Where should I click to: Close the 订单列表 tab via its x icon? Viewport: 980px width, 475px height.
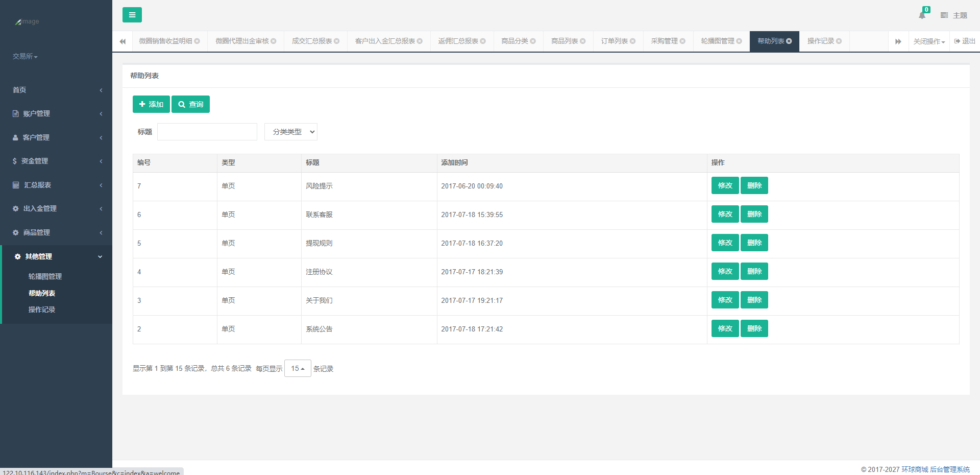tap(633, 41)
